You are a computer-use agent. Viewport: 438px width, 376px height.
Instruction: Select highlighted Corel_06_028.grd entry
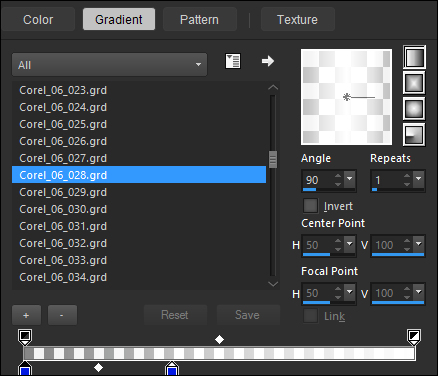coord(139,175)
